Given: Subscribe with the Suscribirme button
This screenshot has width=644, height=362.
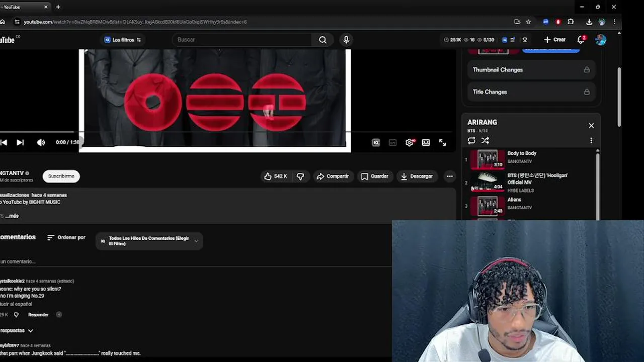Looking at the screenshot, I should 61,176.
